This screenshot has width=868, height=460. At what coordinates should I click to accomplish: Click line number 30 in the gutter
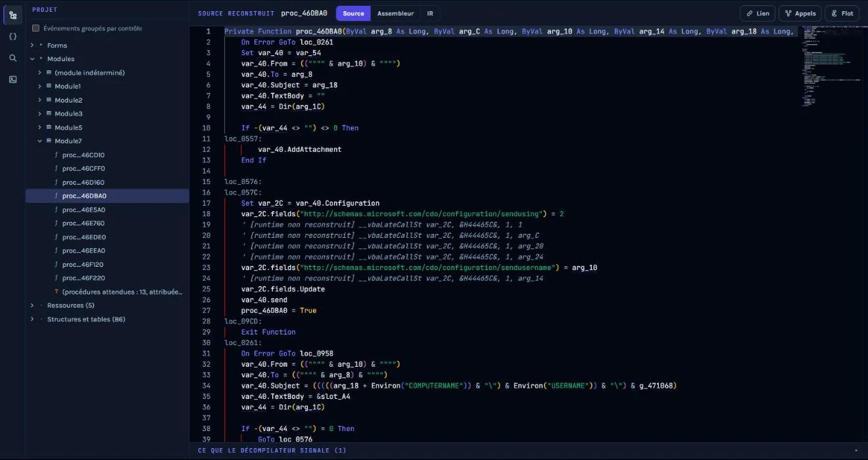(x=206, y=342)
